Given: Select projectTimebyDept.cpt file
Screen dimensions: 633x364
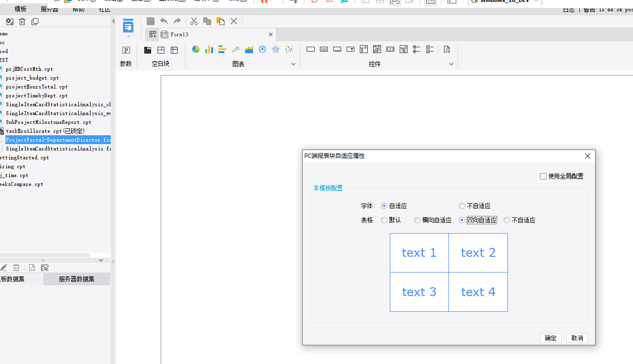Looking at the screenshot, I should (36, 95).
